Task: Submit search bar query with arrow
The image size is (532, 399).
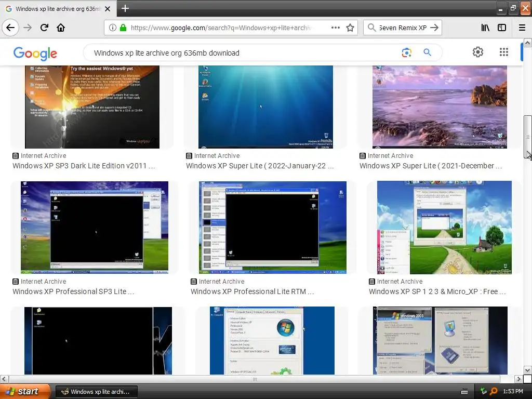Action: 434,28
